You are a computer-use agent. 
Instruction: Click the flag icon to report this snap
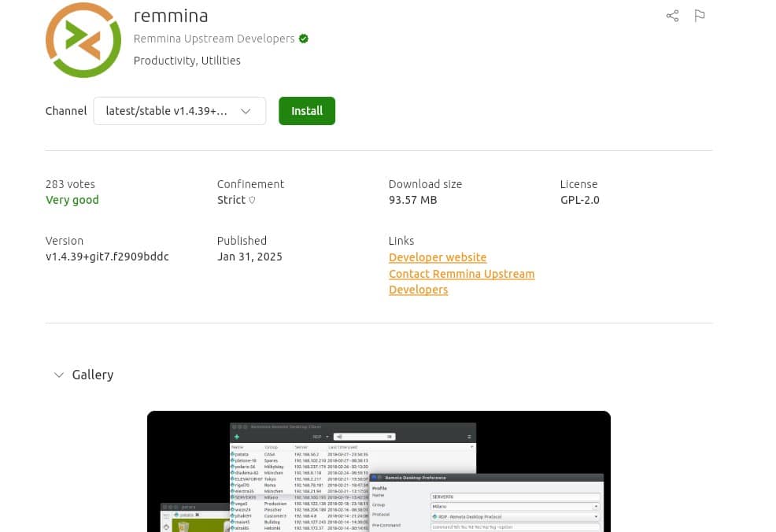[x=699, y=16]
